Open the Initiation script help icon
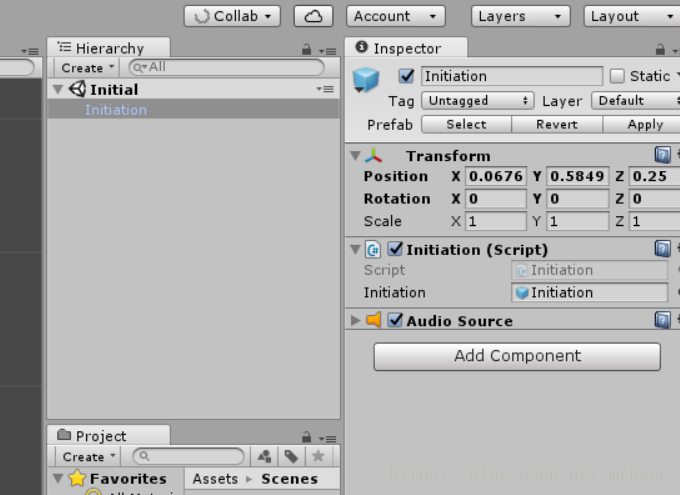This screenshot has height=495, width=680. point(662,249)
